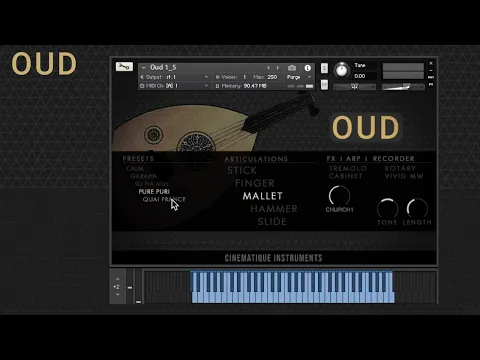Select the GARAMA preset

[143, 176]
